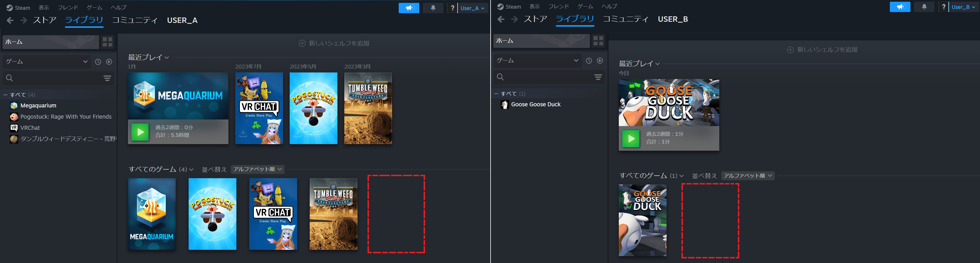Open the User_B account dropdown
This screenshot has width=980, height=263.
[x=964, y=7]
